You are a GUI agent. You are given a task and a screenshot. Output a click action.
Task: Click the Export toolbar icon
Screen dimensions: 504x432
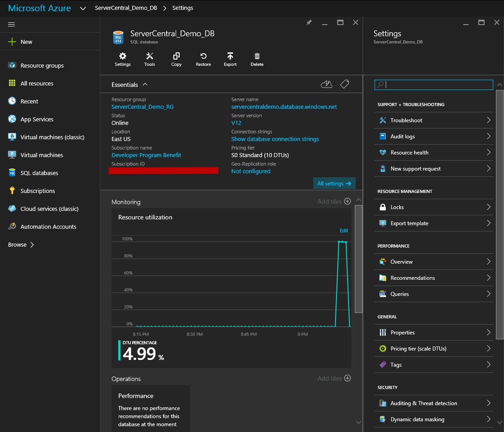[230, 59]
